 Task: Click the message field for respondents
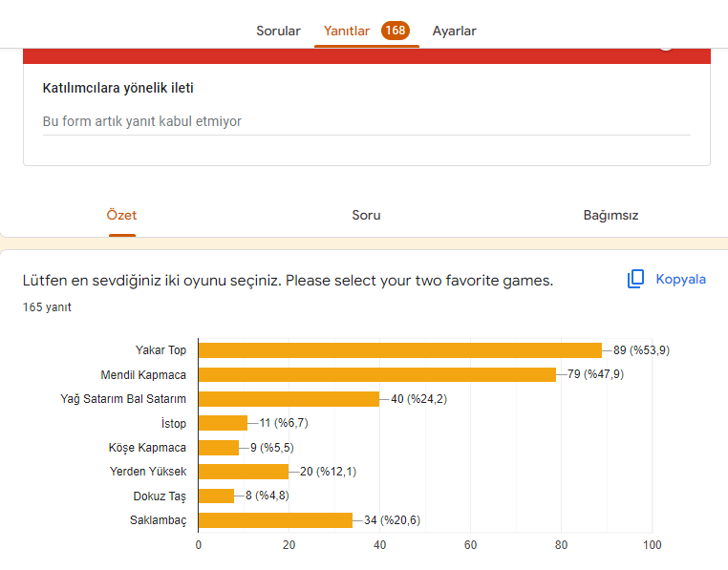click(366, 122)
